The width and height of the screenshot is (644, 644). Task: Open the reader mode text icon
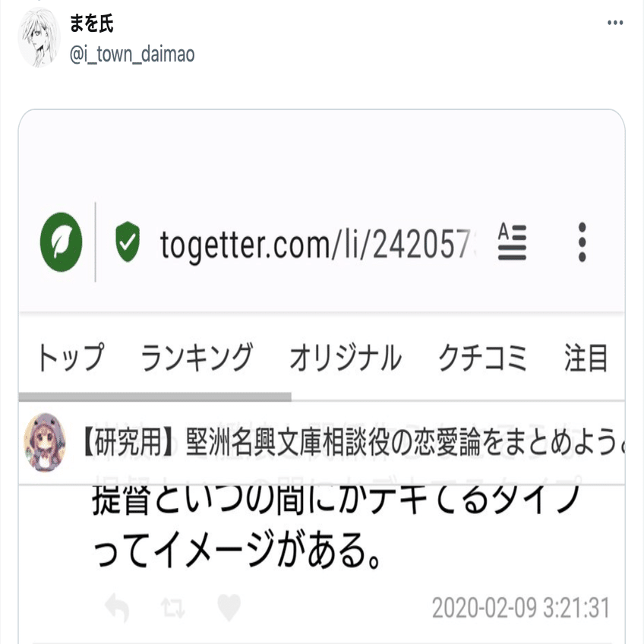[512, 241]
